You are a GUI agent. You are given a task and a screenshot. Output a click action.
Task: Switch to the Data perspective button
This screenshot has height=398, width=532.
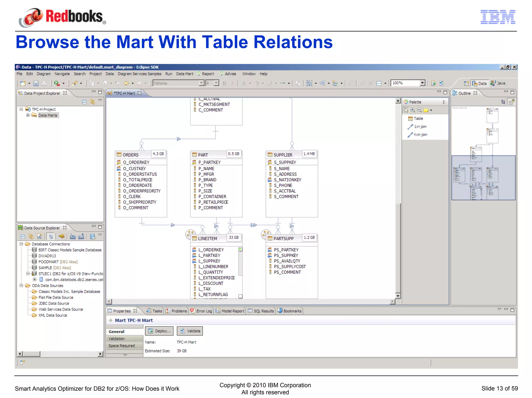click(x=480, y=83)
